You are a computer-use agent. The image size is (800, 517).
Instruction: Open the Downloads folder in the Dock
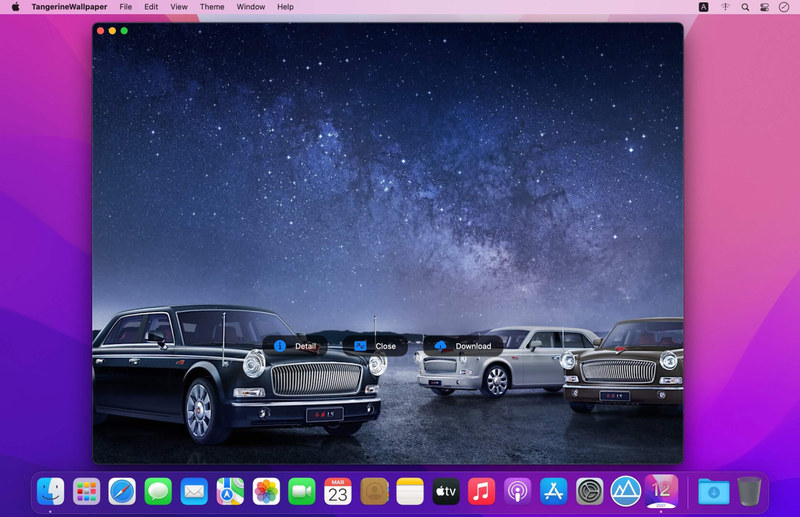pos(713,491)
